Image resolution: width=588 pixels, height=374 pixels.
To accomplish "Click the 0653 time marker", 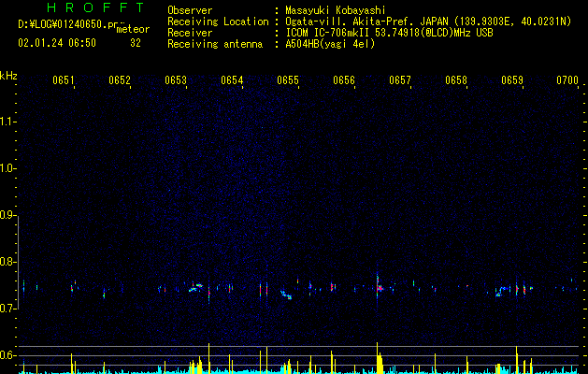I will (x=176, y=79).
